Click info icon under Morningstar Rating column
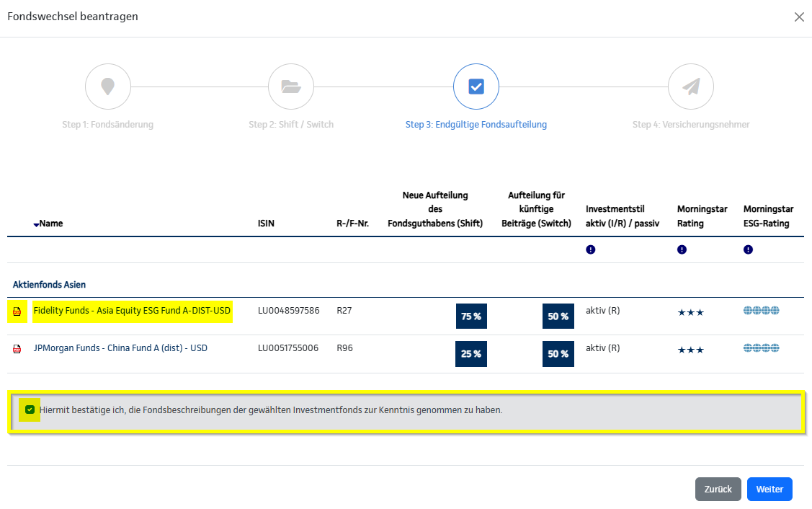 tap(682, 249)
